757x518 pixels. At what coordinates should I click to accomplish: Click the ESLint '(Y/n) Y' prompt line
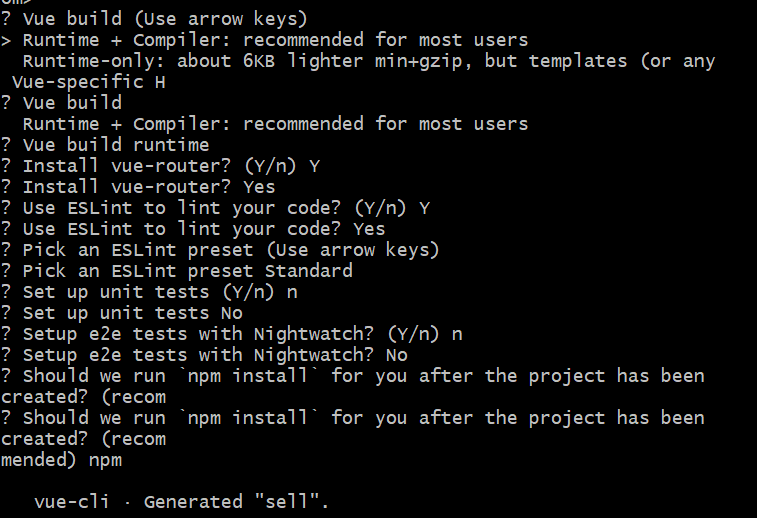point(215,207)
